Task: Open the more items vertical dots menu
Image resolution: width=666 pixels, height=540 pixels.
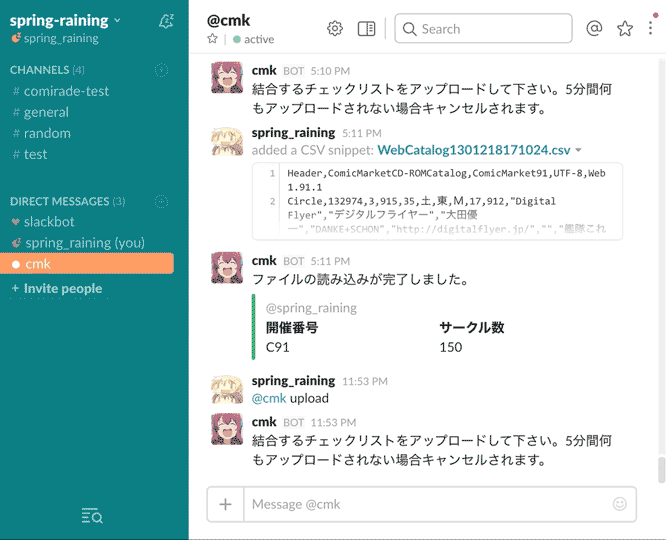Action: tap(650, 28)
